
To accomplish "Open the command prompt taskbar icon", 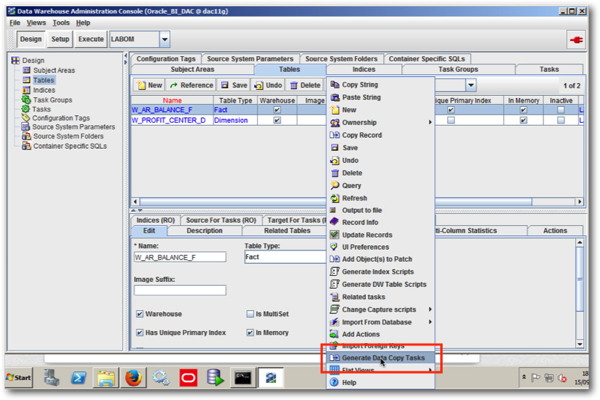I will tap(243, 378).
